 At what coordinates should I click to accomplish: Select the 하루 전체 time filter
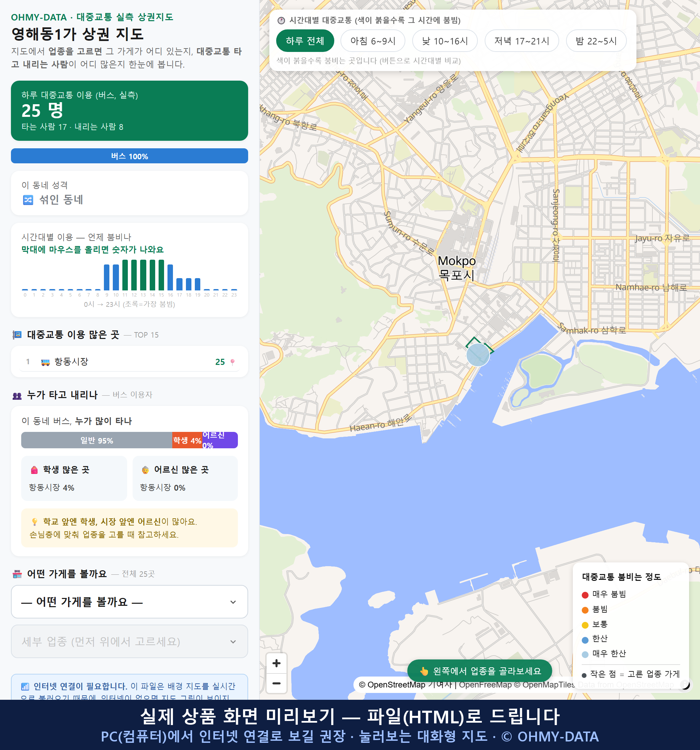coord(305,41)
